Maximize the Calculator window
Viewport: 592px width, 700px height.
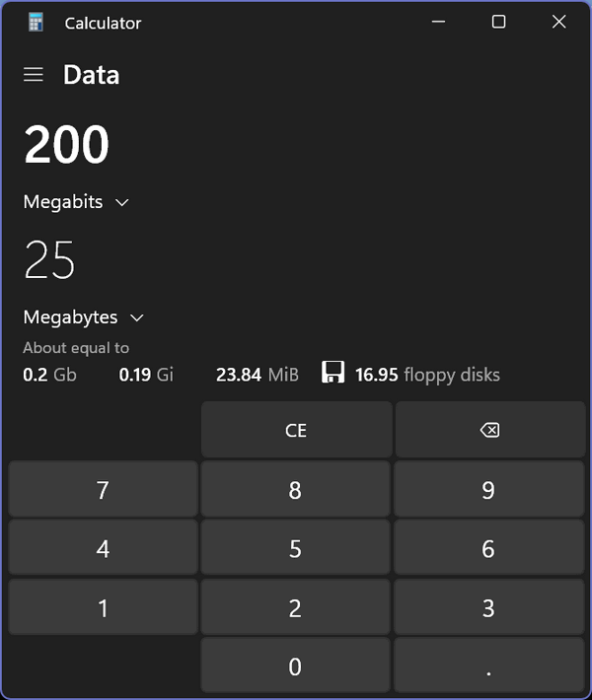point(498,22)
